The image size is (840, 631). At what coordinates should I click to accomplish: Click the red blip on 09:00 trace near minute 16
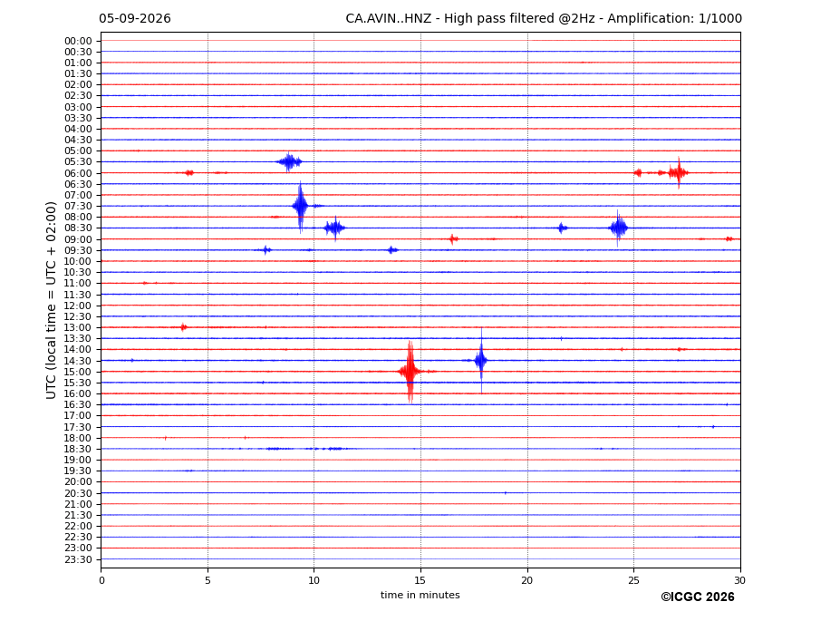pyautogui.click(x=453, y=239)
